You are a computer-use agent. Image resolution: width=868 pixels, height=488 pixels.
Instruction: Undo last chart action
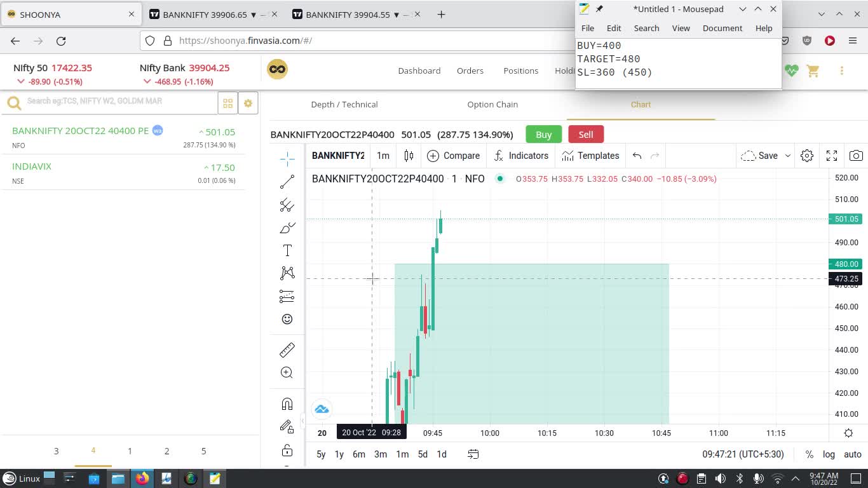tap(637, 156)
